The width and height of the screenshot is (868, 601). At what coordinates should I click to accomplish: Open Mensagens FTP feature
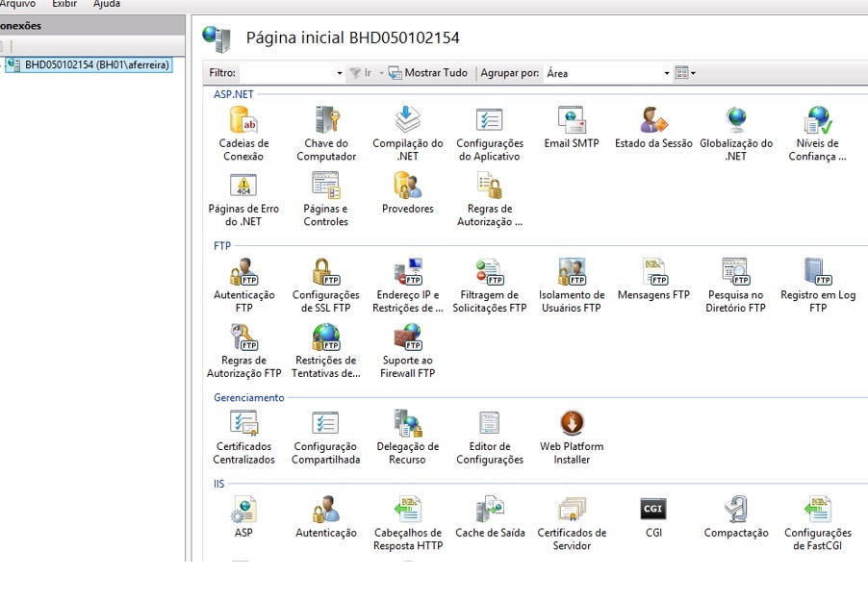click(x=653, y=280)
